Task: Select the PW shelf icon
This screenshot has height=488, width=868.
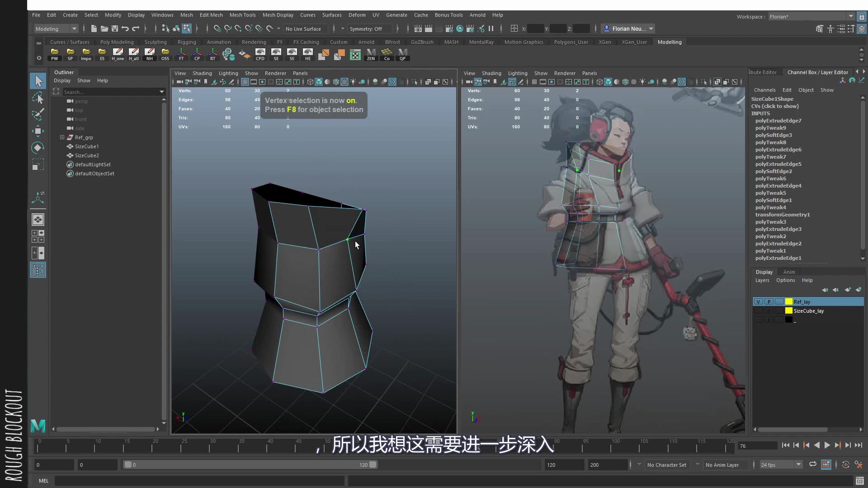Action: (x=54, y=54)
